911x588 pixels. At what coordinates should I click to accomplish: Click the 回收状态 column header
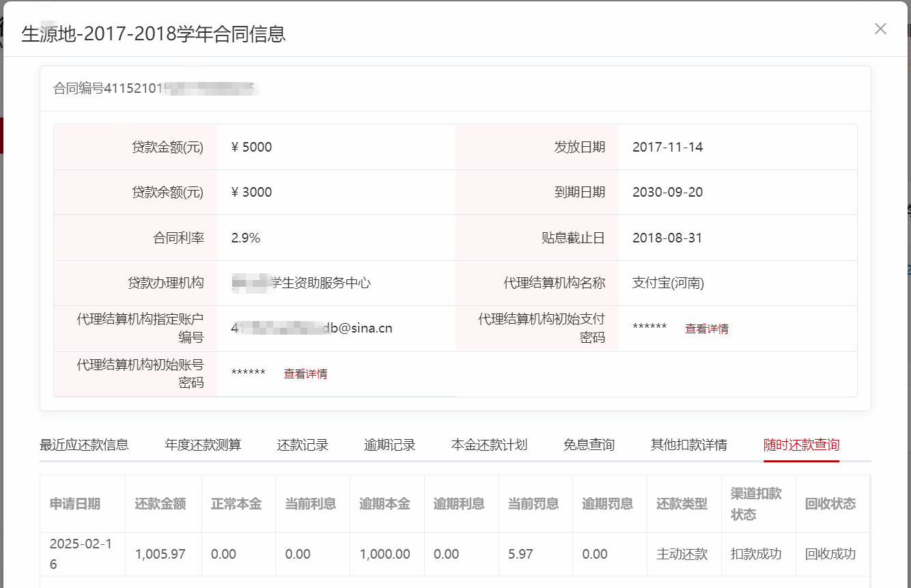point(830,504)
